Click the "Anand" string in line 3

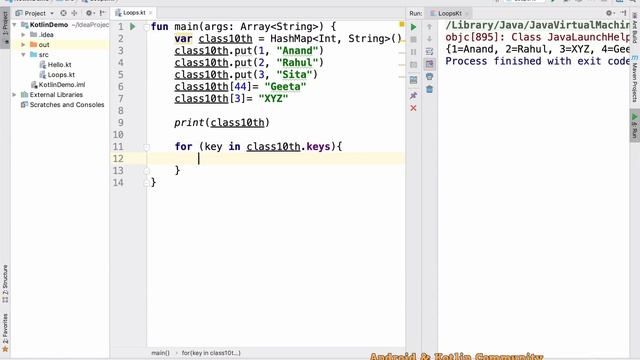click(x=297, y=51)
